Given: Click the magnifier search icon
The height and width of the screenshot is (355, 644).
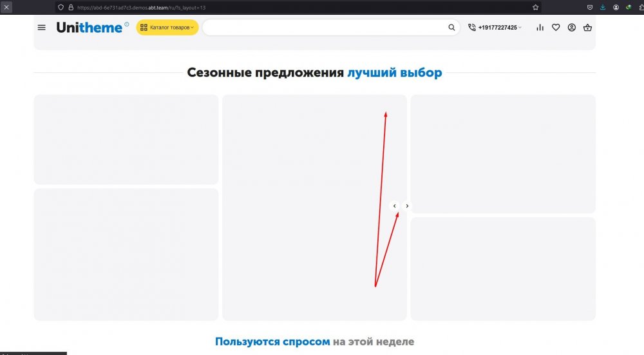Looking at the screenshot, I should (x=451, y=28).
